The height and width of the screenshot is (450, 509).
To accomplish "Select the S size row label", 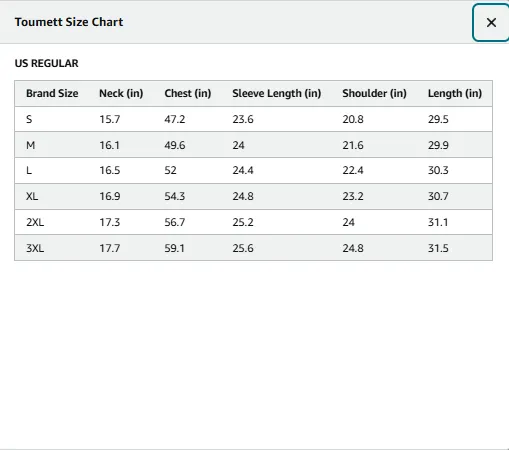I will 29,119.
